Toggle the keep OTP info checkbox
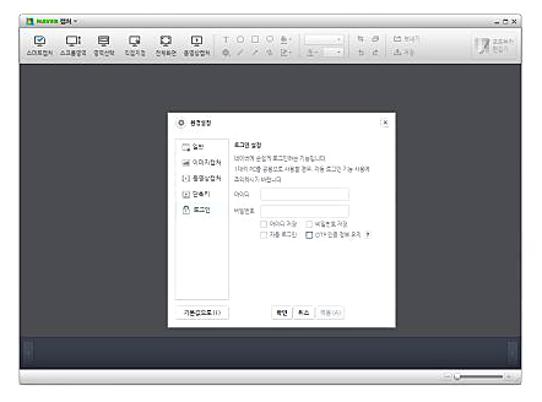 click(x=309, y=235)
